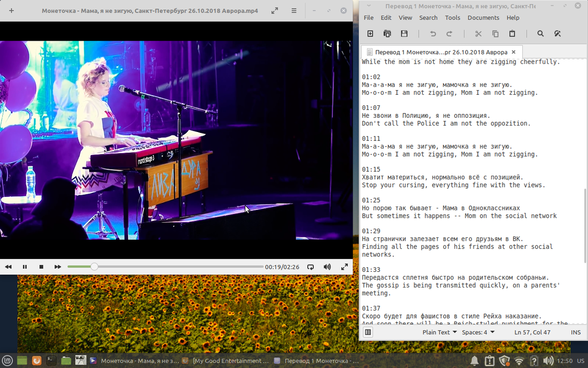
Task: Launch the terminal from the panel
Action: (51, 361)
